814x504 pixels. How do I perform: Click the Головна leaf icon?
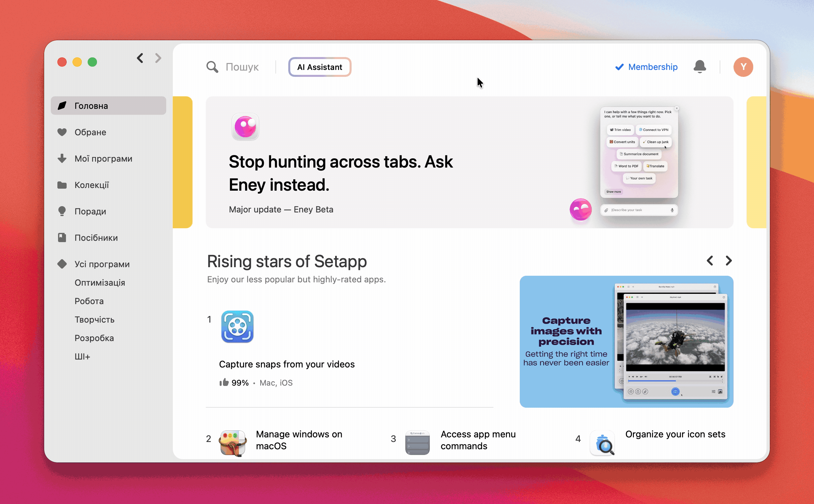pos(62,106)
